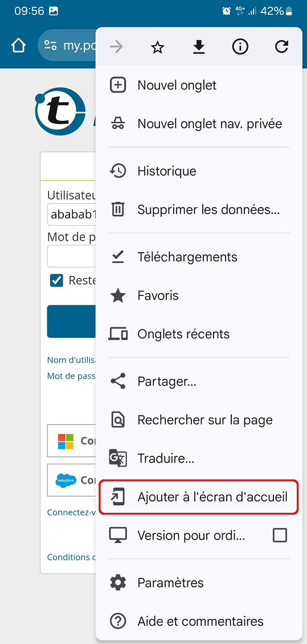Reload the page with the refresh icon
This screenshot has height=644, width=307.
pos(281,47)
